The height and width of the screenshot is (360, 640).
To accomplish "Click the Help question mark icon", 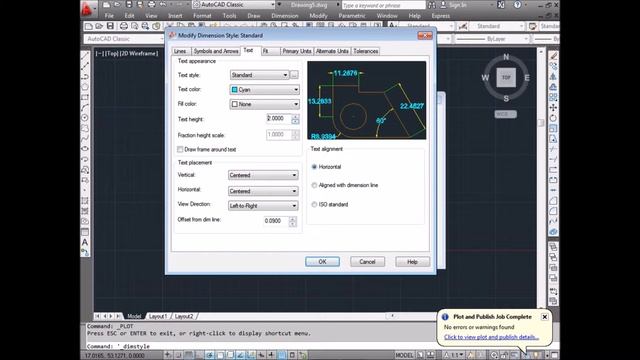I will click(x=517, y=5).
